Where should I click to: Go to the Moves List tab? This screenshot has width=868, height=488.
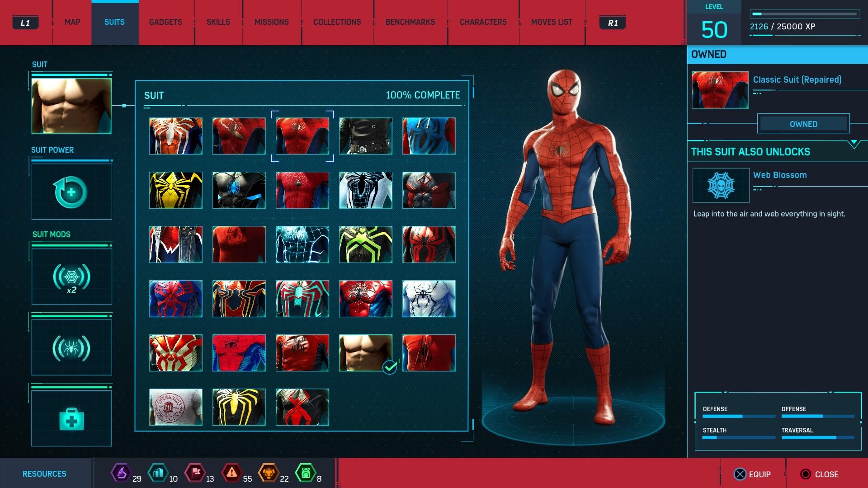552,22
